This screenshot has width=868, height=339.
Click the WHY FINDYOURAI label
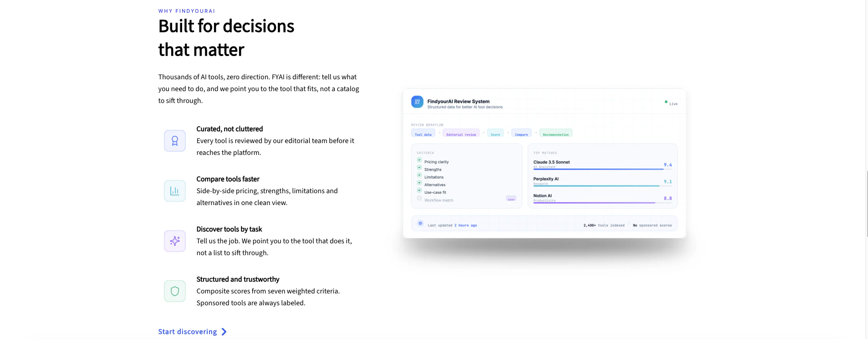[187, 11]
